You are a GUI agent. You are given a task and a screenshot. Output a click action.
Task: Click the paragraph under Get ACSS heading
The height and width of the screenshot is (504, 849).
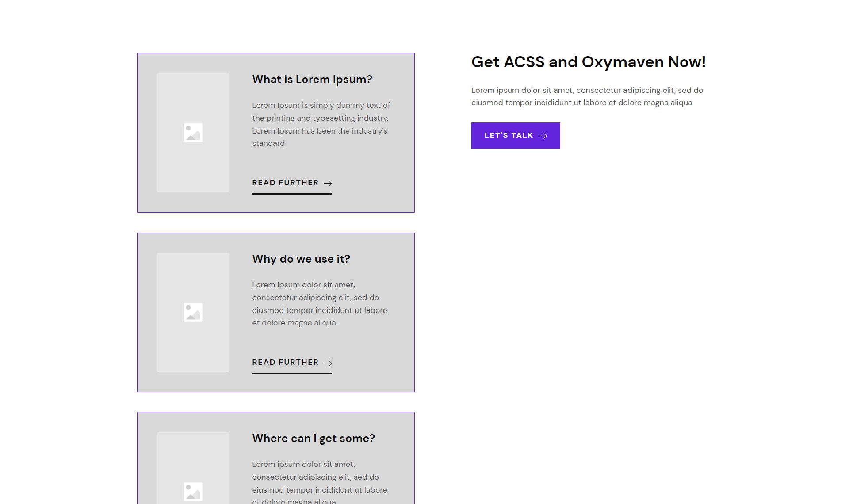[x=587, y=96]
